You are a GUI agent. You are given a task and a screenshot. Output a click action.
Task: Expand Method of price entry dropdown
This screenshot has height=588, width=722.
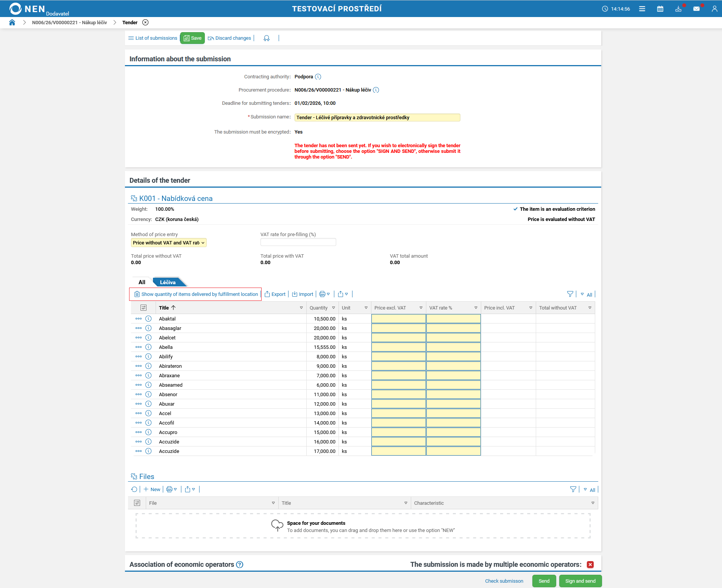(168, 243)
